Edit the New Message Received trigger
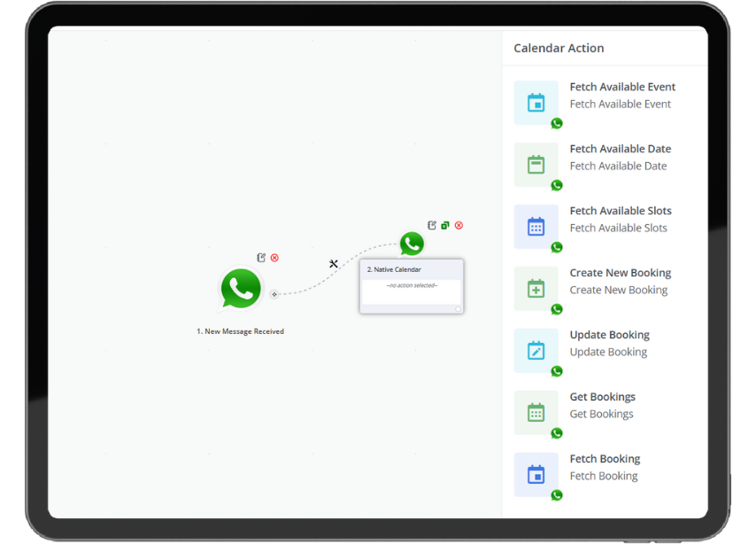This screenshot has height=544, width=756. pos(261,258)
